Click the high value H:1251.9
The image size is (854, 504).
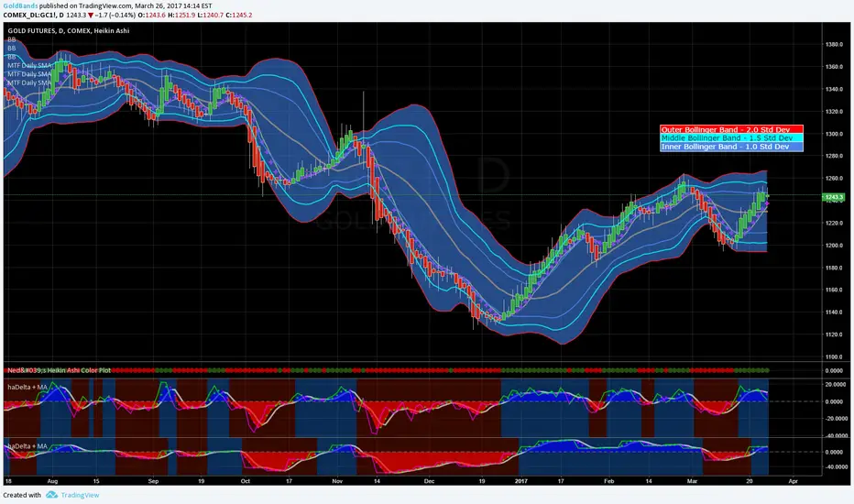click(x=181, y=16)
